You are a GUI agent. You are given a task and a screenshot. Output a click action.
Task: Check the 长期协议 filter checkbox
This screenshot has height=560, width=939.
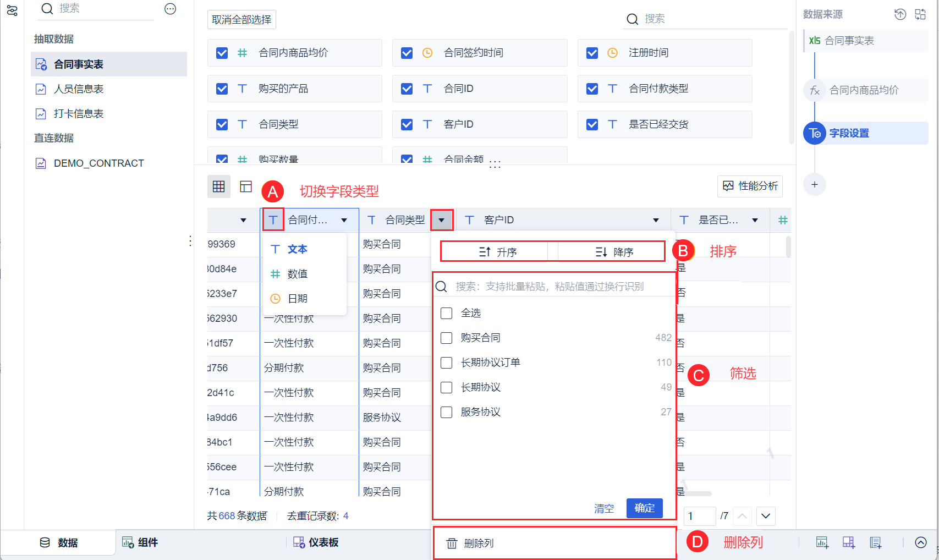click(x=447, y=387)
